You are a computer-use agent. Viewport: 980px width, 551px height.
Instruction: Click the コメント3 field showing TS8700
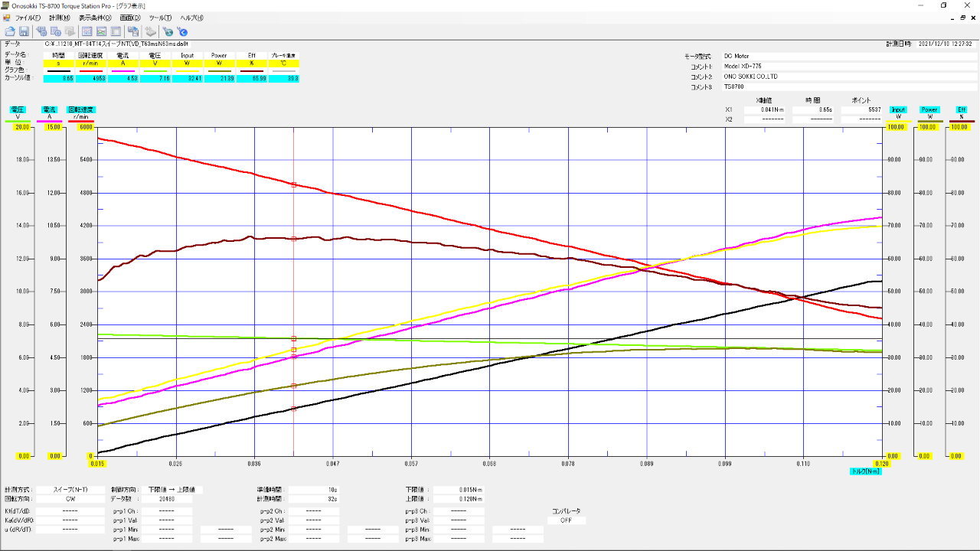point(849,87)
